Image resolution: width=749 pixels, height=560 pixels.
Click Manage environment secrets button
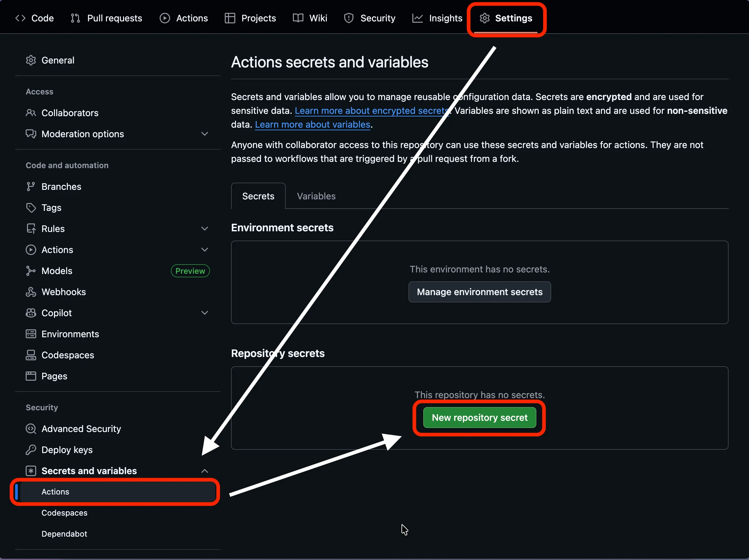479,292
